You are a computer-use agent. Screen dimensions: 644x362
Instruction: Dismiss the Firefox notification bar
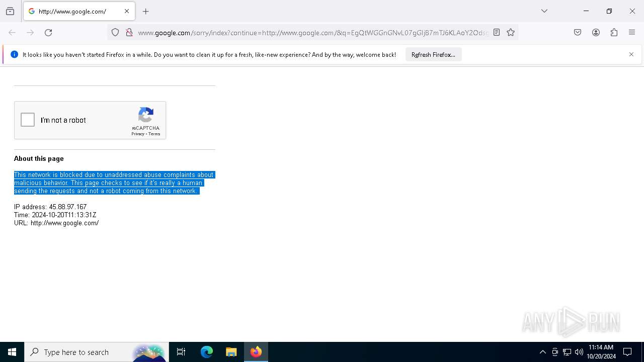click(x=631, y=54)
